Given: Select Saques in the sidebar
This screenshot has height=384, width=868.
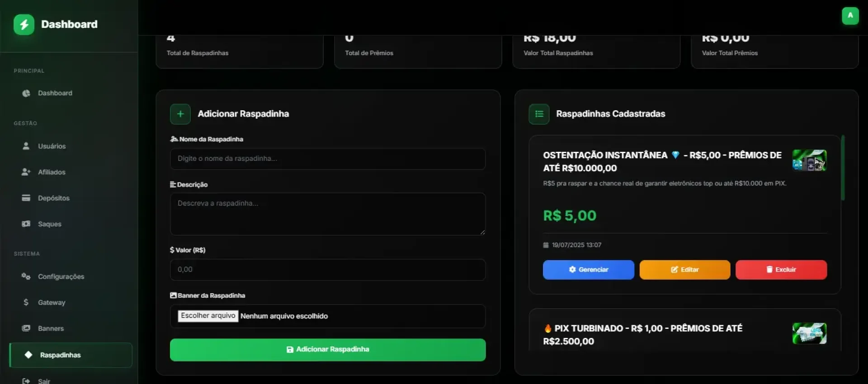Looking at the screenshot, I should (49, 224).
